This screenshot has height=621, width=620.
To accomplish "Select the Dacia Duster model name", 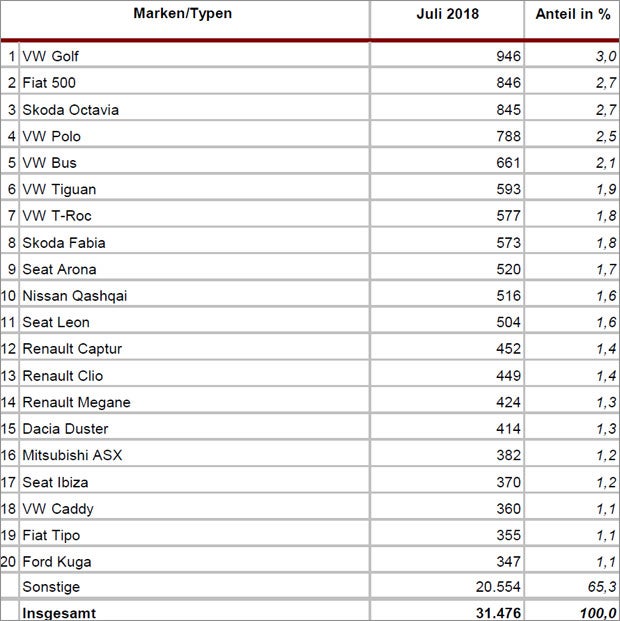I will click(x=65, y=429).
